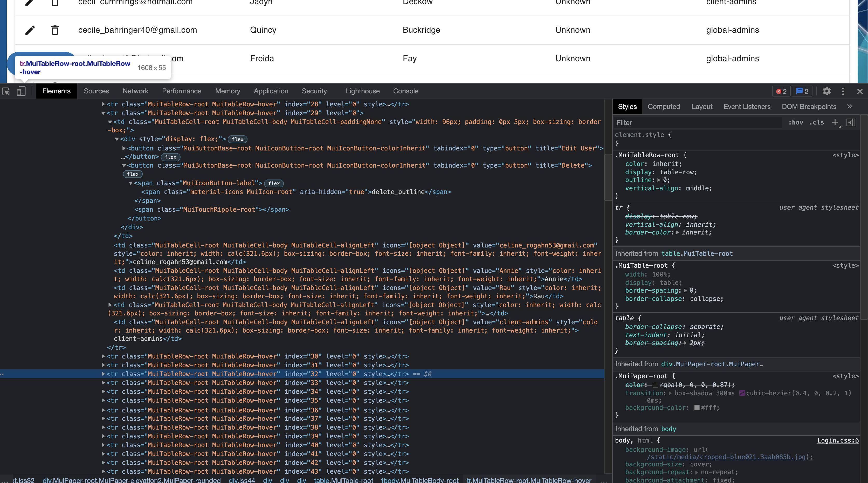Click the new style rule plus icon
868x483 pixels.
(835, 123)
